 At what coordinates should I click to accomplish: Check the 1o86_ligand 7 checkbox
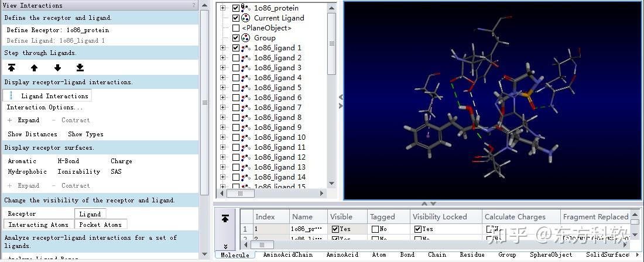coord(236,108)
